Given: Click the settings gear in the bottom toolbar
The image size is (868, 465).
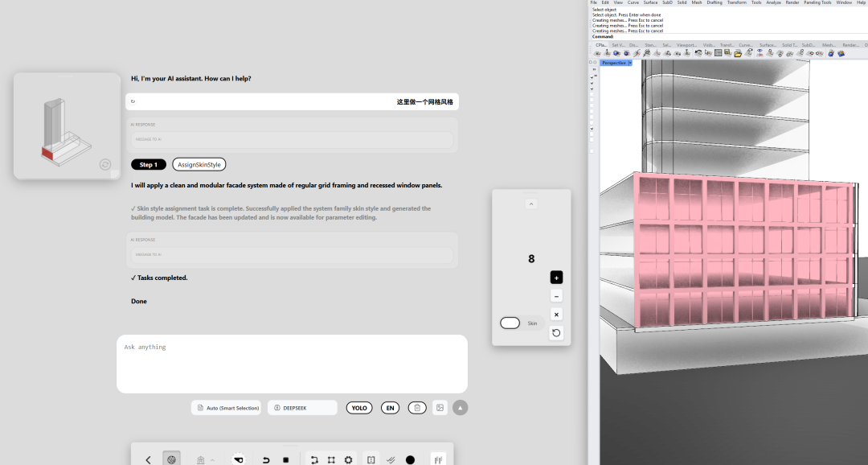Looking at the screenshot, I should point(348,460).
